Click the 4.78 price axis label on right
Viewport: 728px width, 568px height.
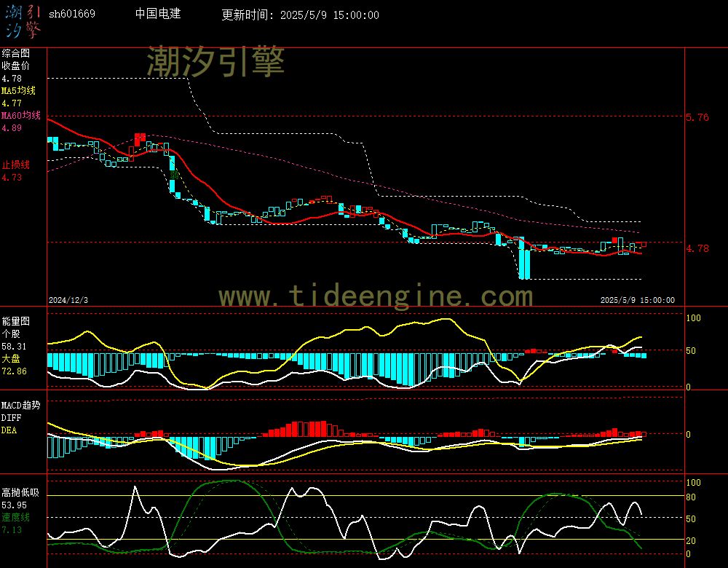697,248
